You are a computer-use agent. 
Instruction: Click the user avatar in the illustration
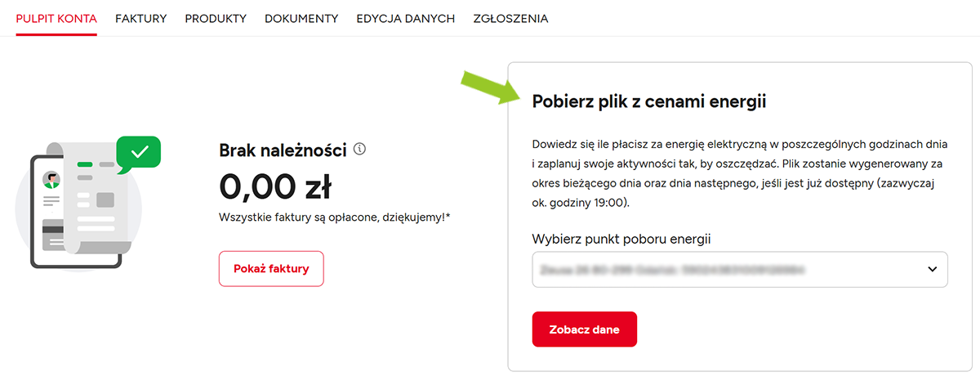[x=52, y=179]
